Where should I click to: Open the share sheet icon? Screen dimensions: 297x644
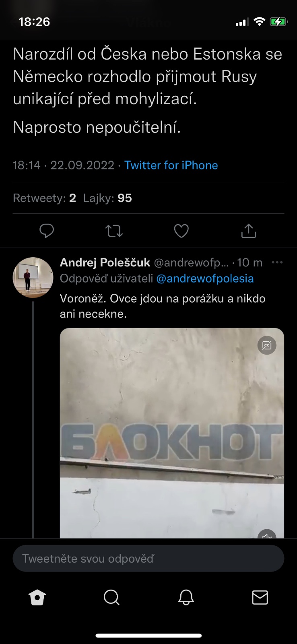[248, 231]
